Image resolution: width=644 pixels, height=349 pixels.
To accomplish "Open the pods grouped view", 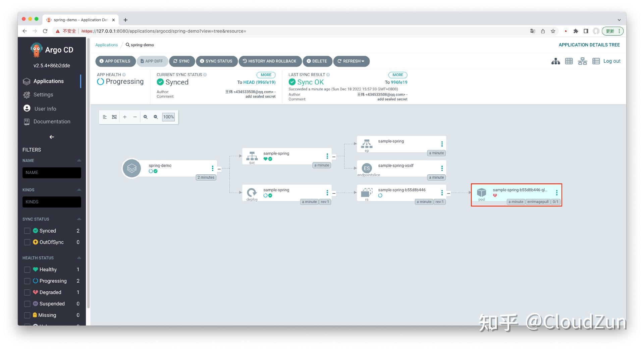I will (569, 61).
